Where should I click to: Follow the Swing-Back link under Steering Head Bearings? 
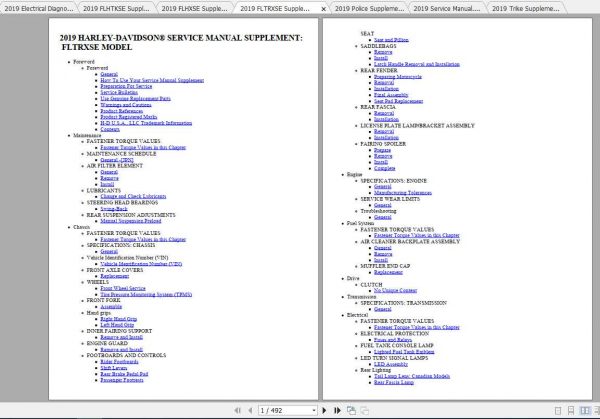[x=114, y=209]
